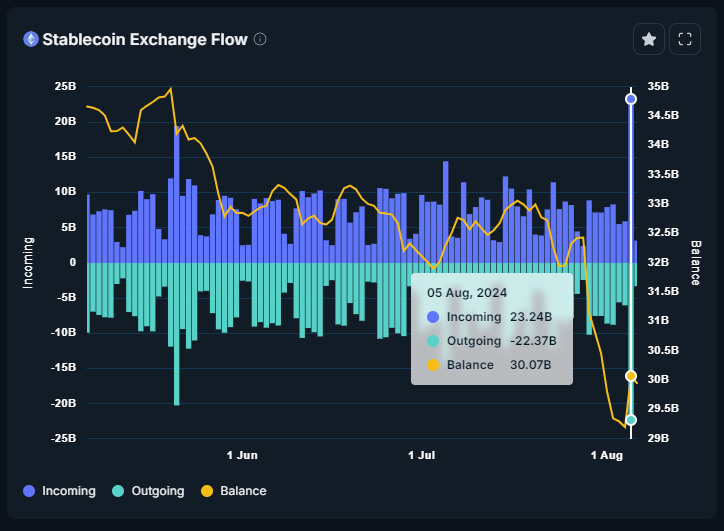Toggle the Outgoing series in legend
This screenshot has height=531, width=724.
[148, 491]
